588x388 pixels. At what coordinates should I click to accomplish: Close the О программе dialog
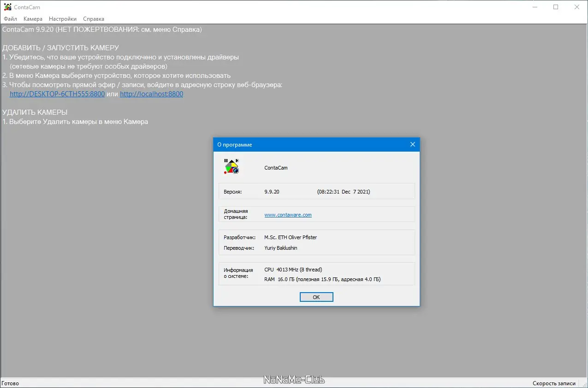[x=413, y=144]
